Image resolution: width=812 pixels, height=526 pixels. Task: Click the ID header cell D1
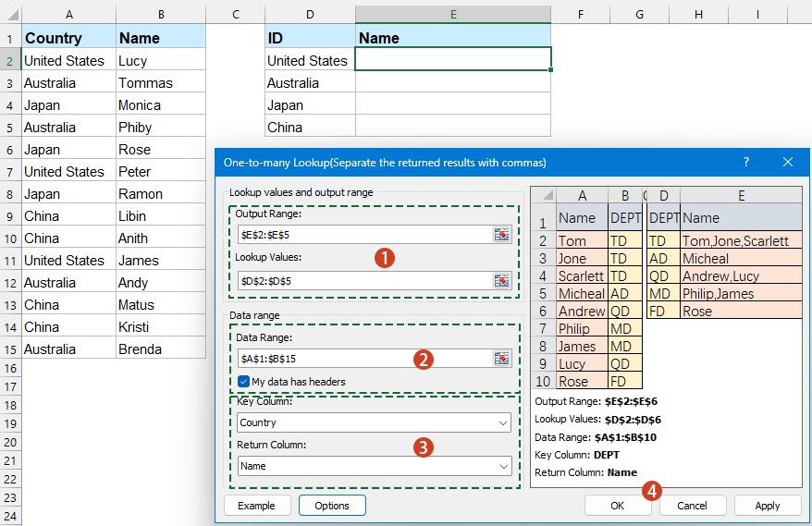point(310,38)
